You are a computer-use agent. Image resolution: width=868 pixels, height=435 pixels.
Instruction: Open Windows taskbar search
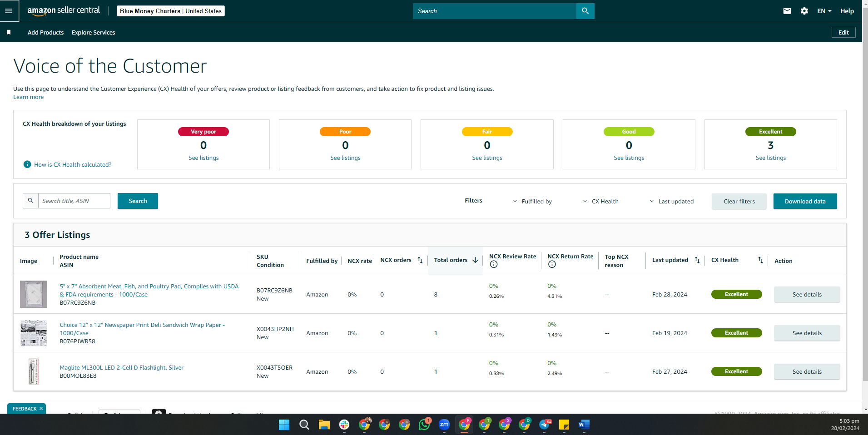(x=304, y=425)
